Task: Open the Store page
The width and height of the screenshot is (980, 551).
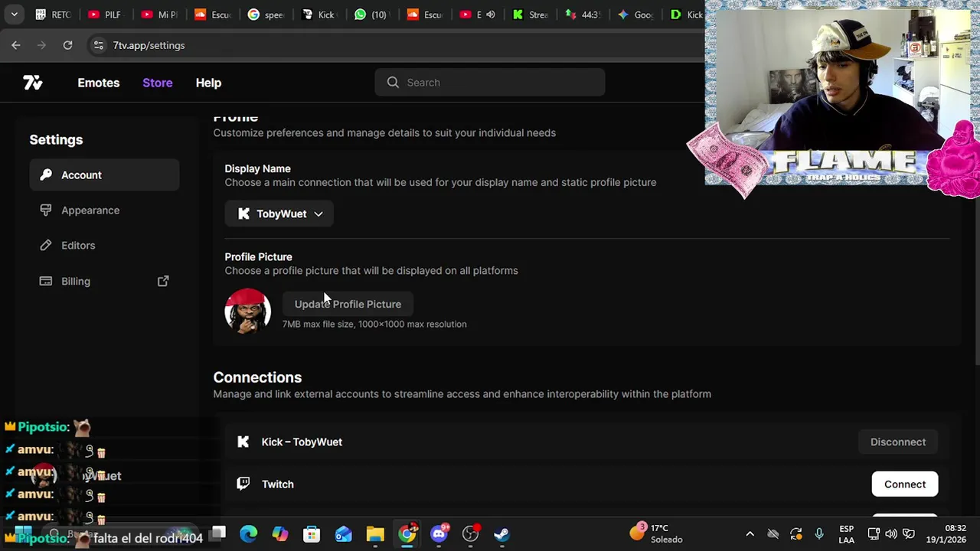Action: [157, 83]
